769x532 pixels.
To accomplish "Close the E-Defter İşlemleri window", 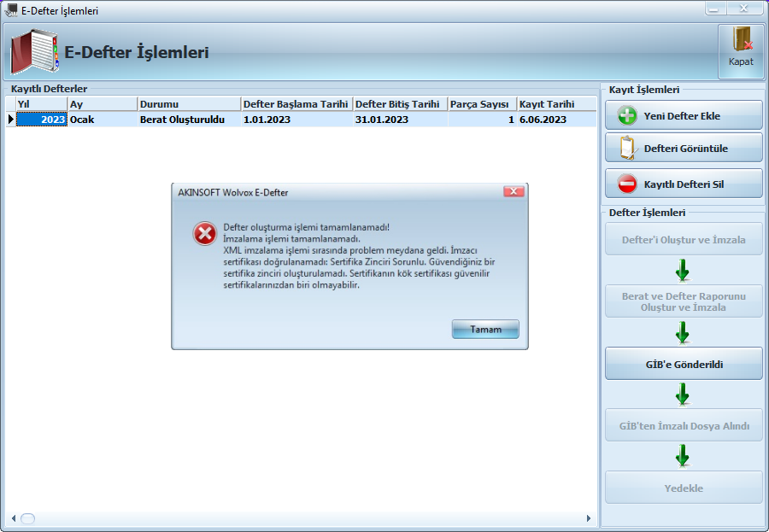I will [x=743, y=9].
